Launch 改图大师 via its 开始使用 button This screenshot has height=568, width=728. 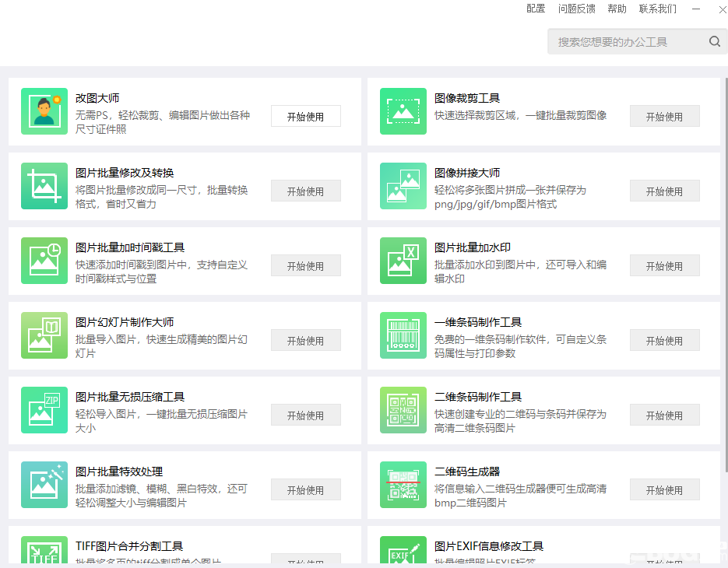305,116
